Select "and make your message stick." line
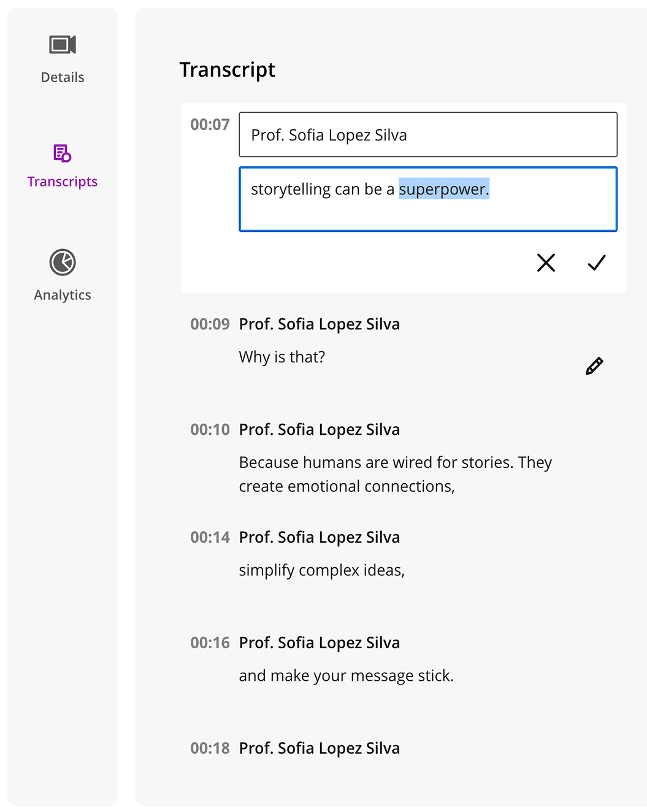647x812 pixels. (x=346, y=676)
